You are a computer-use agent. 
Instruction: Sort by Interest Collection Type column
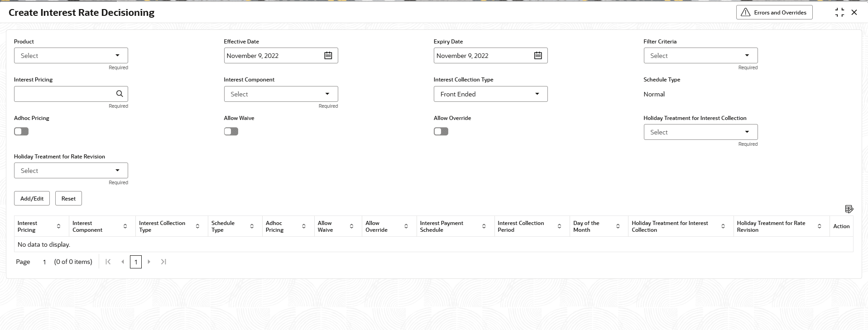pyautogui.click(x=197, y=226)
